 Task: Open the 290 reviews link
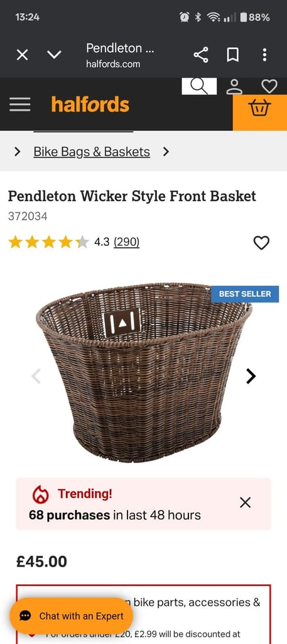tap(126, 242)
